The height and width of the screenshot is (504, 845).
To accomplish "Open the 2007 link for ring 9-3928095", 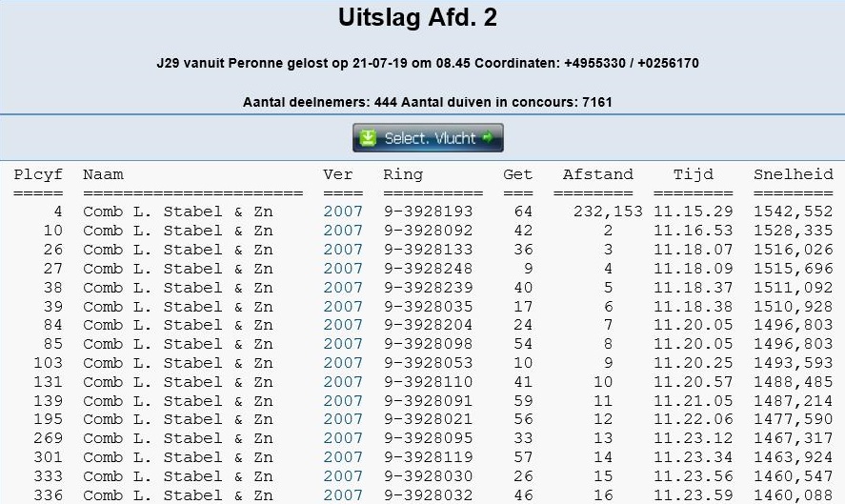I will click(x=343, y=438).
